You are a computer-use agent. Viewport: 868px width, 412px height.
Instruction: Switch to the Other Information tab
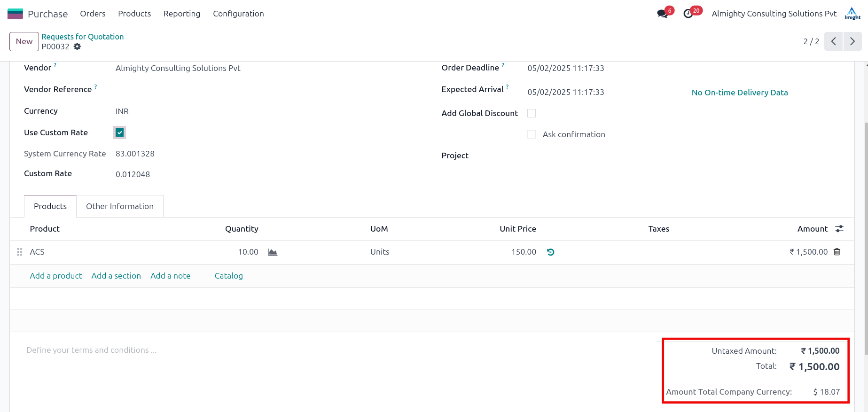point(120,206)
